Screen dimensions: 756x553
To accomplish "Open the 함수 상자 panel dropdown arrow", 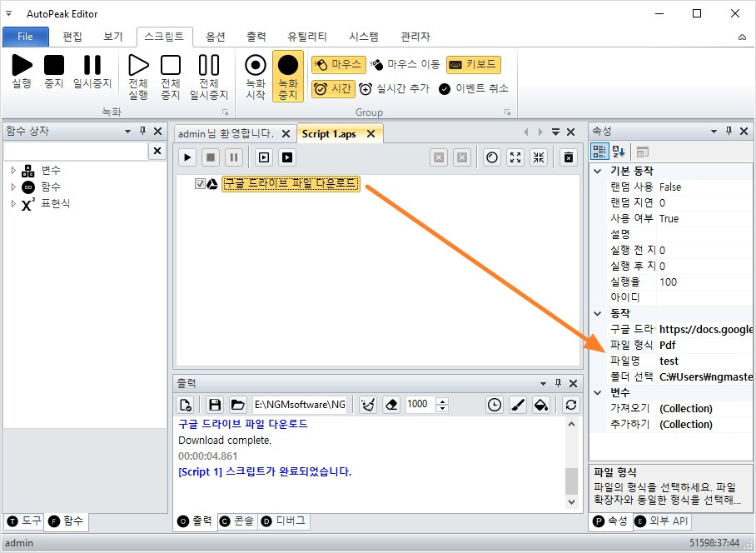I will tap(127, 131).
